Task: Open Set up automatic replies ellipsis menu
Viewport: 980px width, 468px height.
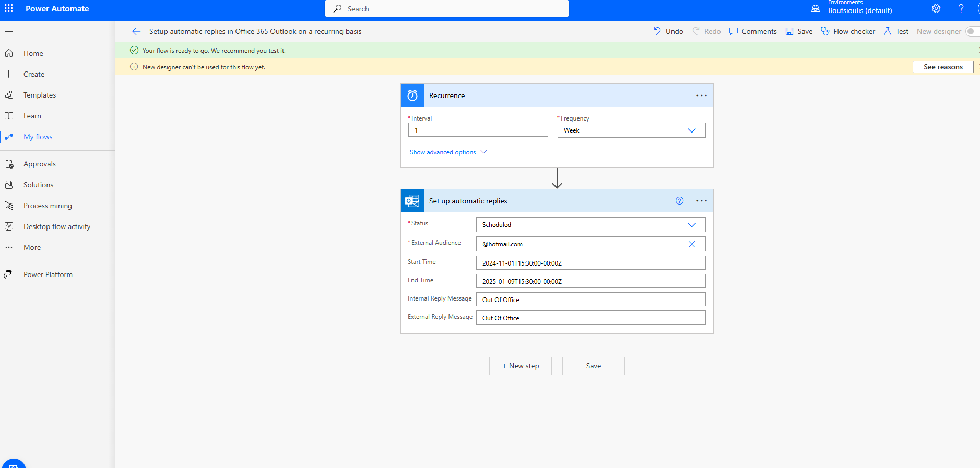Action: [x=702, y=201]
